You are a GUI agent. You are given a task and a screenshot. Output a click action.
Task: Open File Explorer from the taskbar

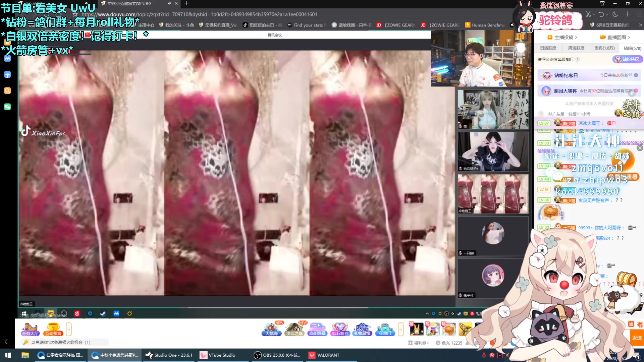tap(25, 355)
